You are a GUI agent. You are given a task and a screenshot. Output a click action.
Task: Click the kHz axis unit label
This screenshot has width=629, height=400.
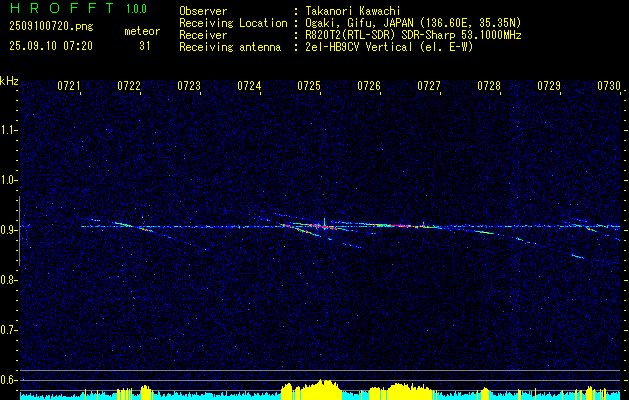click(10, 81)
